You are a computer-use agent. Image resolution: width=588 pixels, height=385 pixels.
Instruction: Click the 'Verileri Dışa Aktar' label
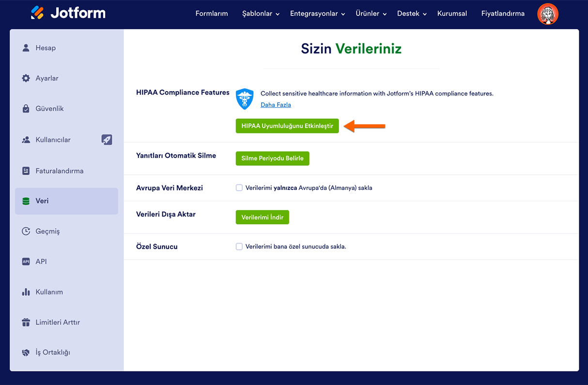166,214
